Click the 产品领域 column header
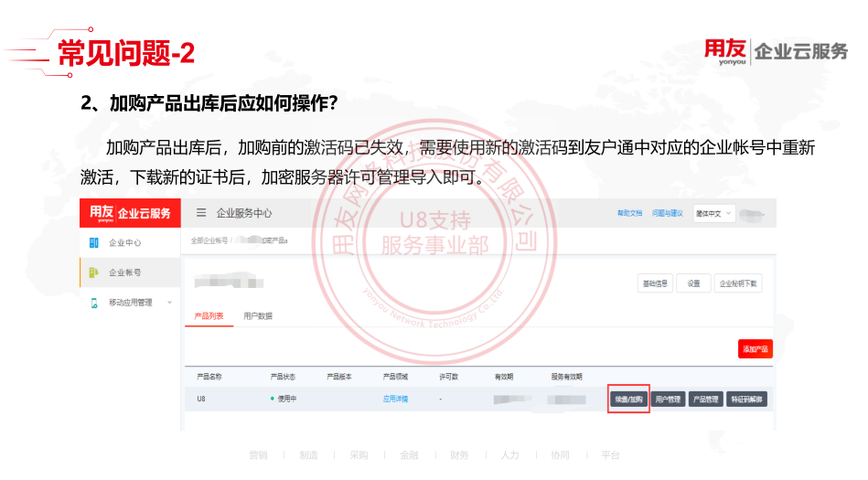Image resolution: width=868 pixels, height=480 pixels. point(395,377)
